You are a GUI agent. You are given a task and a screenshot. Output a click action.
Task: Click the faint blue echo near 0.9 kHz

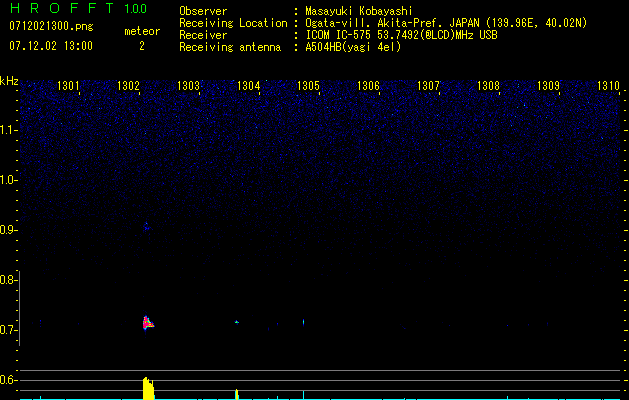tap(146, 226)
